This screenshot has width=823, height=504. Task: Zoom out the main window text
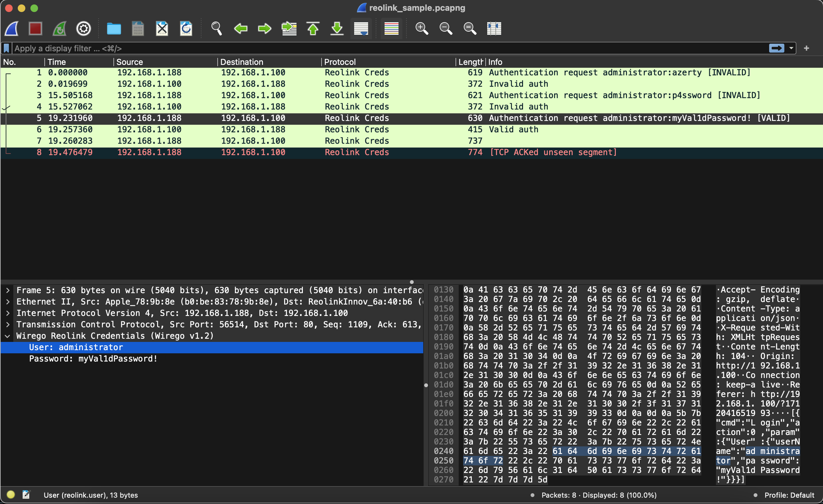coord(446,28)
